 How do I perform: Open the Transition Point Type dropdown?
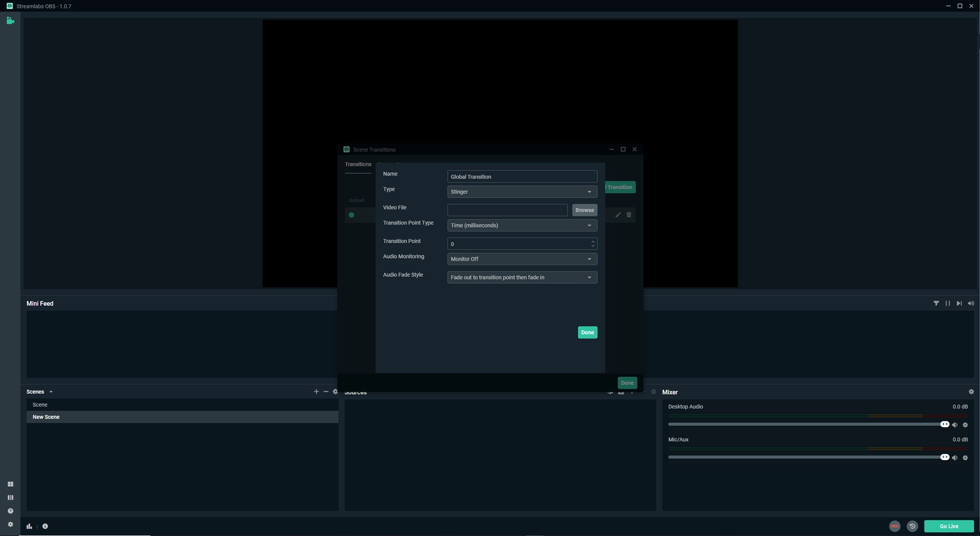point(522,225)
